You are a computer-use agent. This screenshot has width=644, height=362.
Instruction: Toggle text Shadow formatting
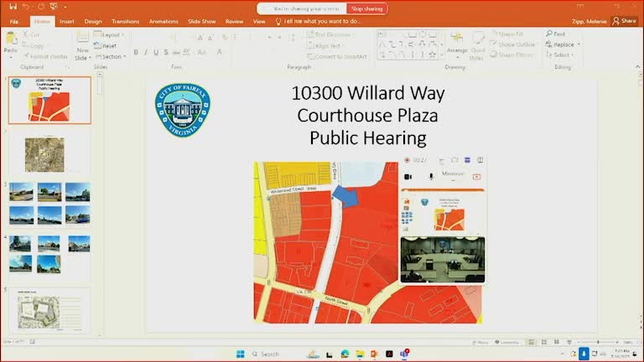[166, 53]
